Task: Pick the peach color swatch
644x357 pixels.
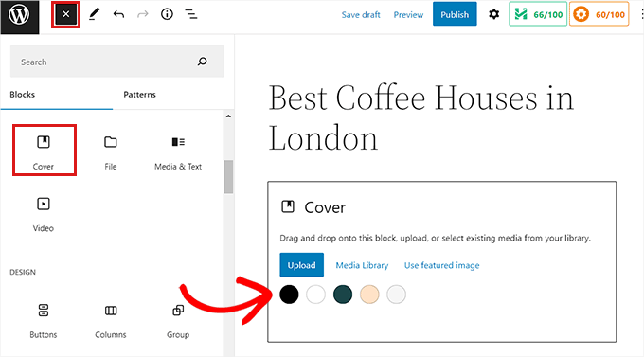Action: [x=369, y=295]
